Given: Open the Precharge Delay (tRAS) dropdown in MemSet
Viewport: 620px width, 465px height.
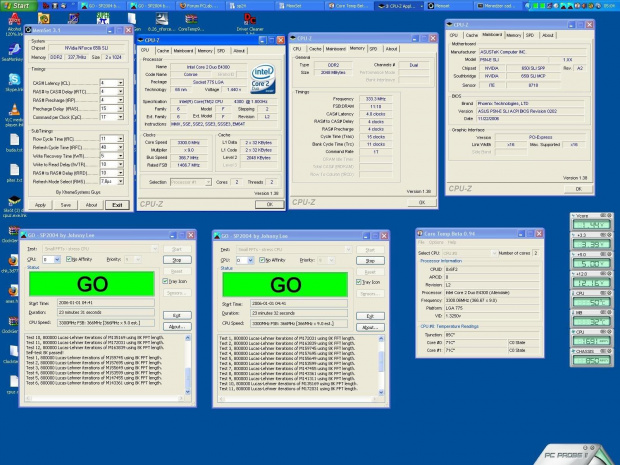Looking at the screenshot, I should point(120,108).
